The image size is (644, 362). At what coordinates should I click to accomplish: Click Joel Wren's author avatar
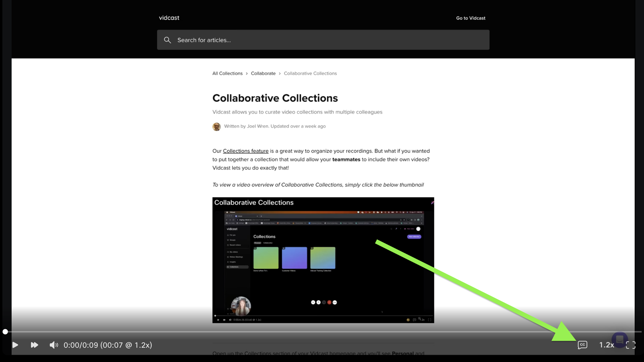click(217, 127)
